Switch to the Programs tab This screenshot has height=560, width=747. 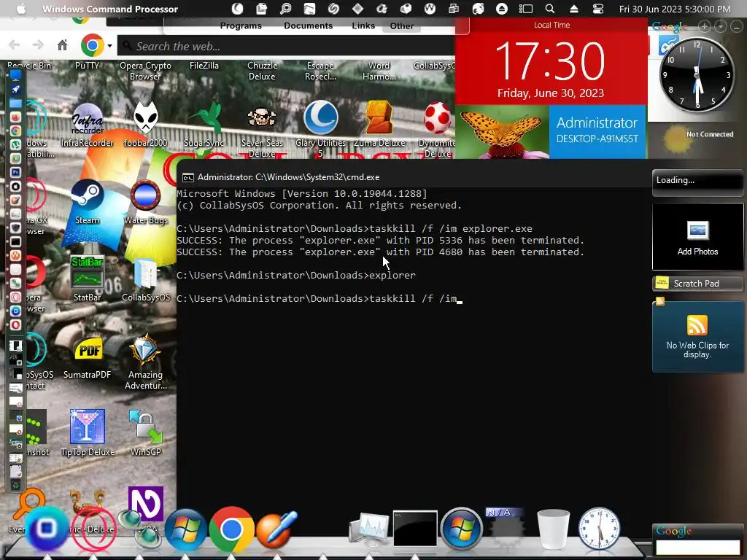point(241,26)
